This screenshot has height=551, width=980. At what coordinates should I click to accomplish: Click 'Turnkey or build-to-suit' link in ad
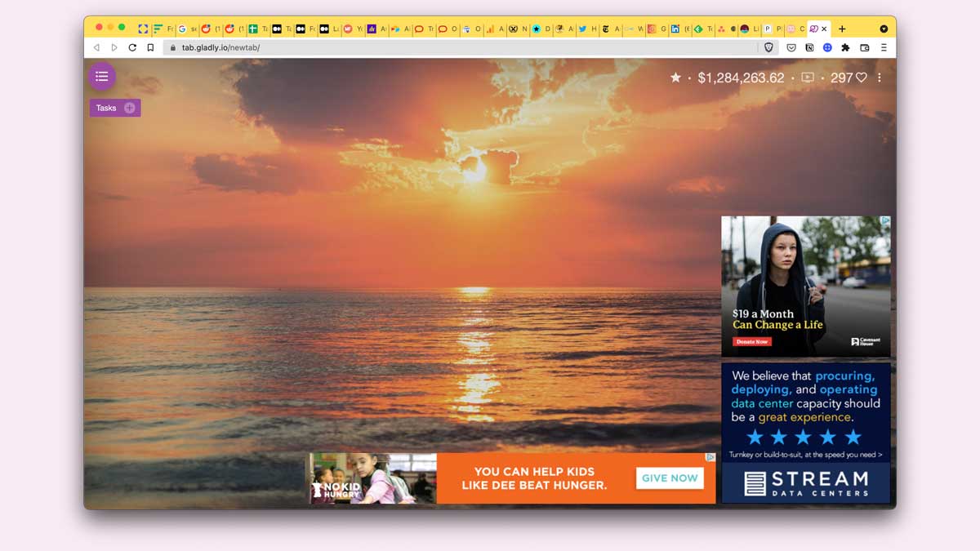point(805,455)
